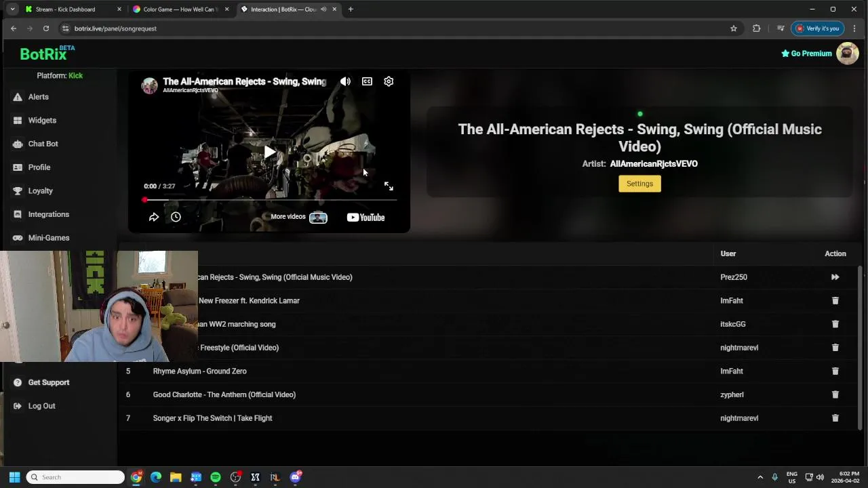Open video on YouTube logo
868x488 pixels.
coord(366,218)
